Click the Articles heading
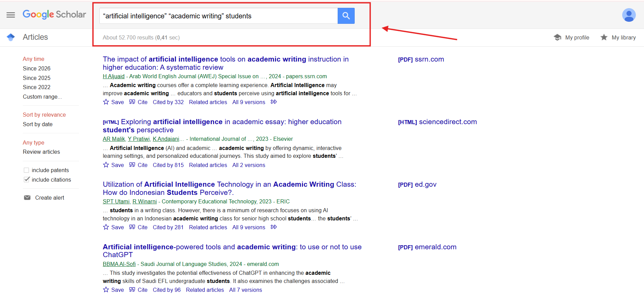This screenshot has height=302, width=644. (35, 37)
